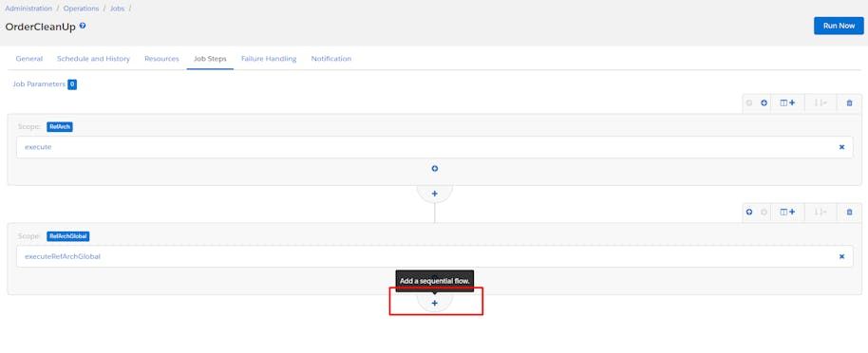Image resolution: width=868 pixels, height=353 pixels.
Task: Click the RefArchGlobal scope badge
Action: tap(68, 236)
